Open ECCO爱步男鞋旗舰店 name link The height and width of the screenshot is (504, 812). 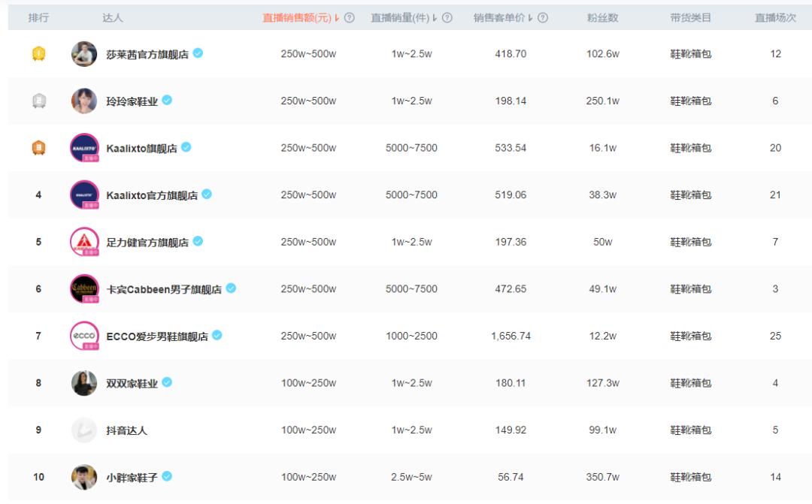[x=157, y=337]
